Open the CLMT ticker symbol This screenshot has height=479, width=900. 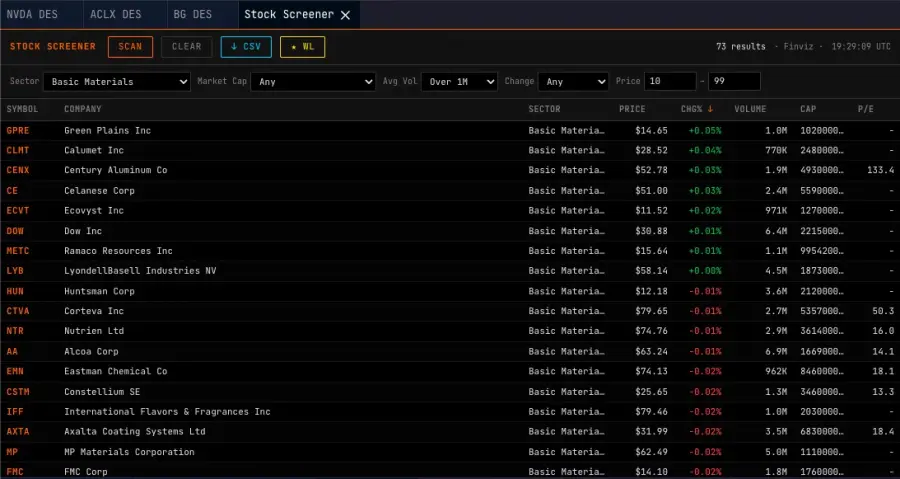click(18, 150)
